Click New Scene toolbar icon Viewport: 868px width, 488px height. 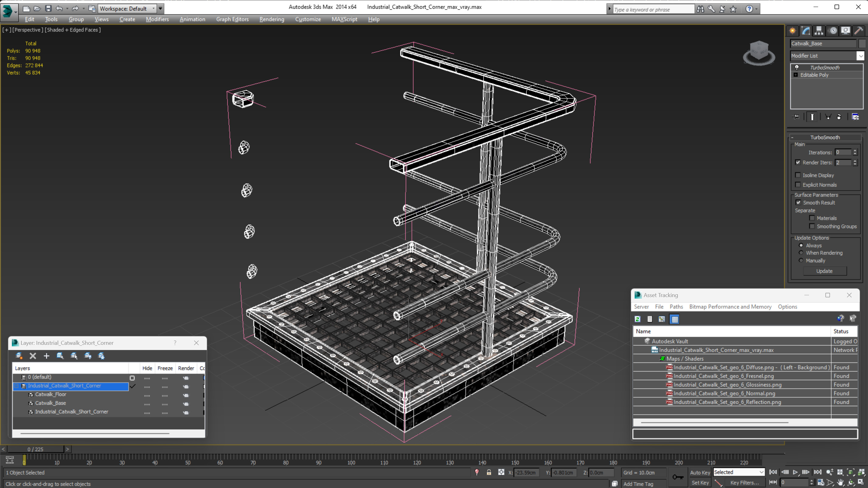tap(26, 9)
